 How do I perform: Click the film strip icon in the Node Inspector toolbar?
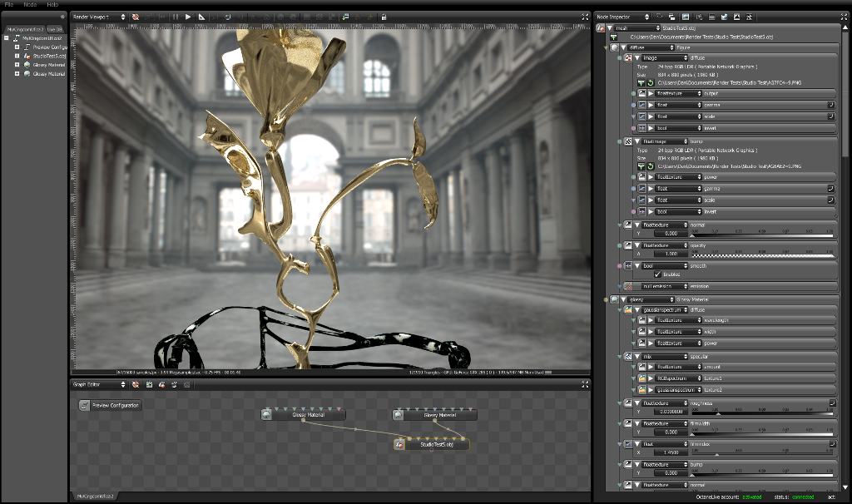(x=711, y=17)
